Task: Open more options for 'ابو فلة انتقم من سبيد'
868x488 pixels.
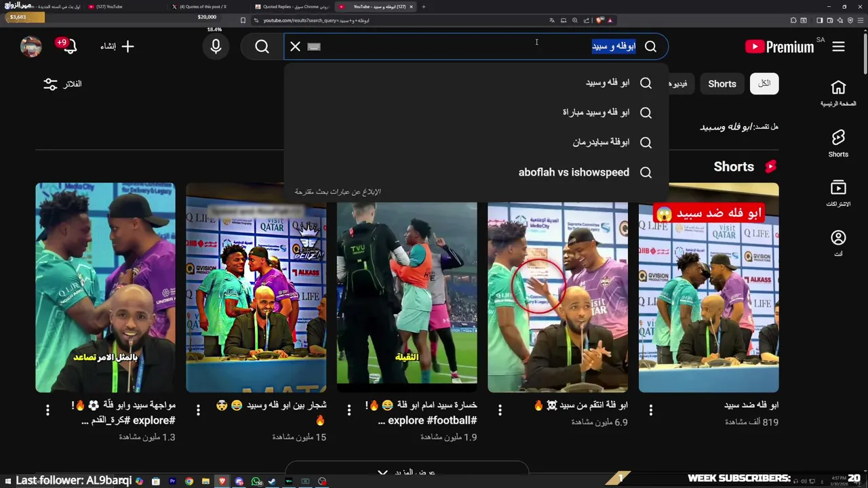Action: point(500,410)
